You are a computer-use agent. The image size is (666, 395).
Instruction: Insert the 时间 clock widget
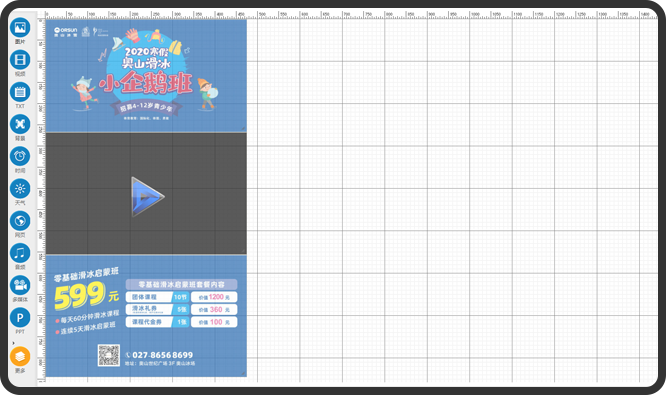20,157
